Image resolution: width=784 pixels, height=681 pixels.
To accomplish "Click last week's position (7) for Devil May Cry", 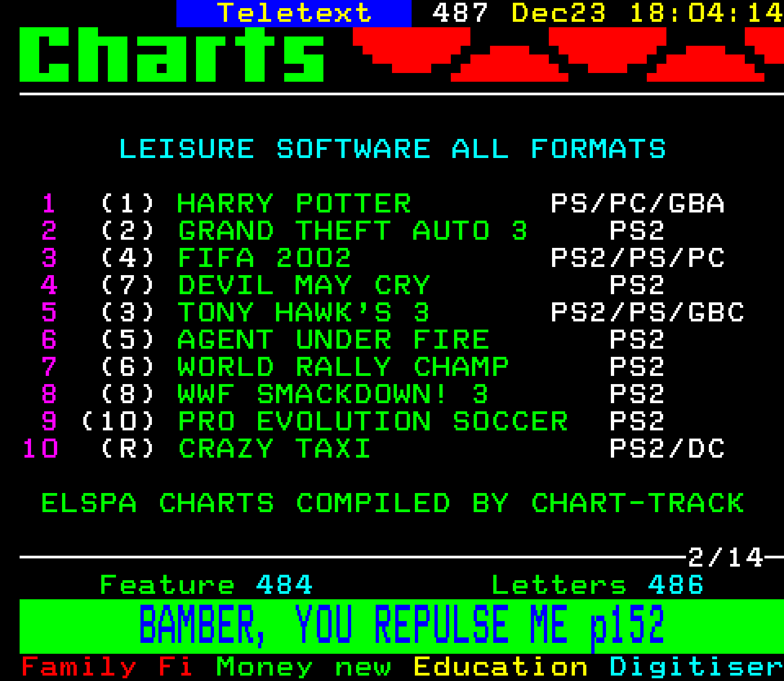I will click(127, 285).
